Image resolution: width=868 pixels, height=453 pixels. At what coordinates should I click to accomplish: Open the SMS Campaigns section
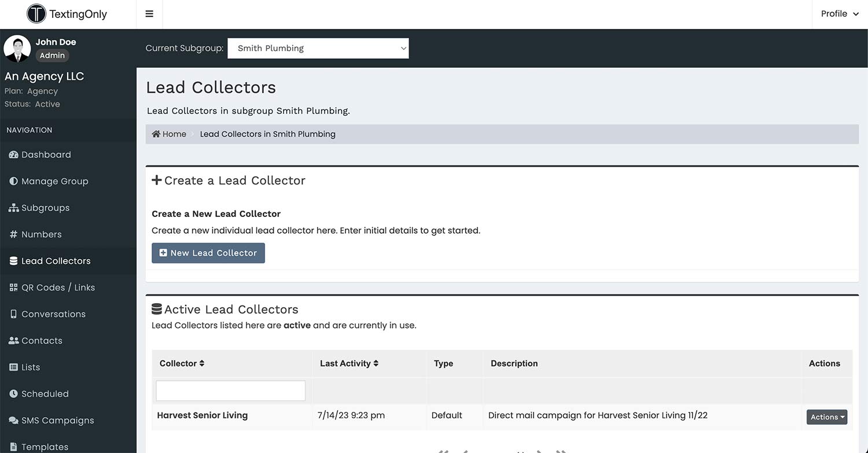(58, 420)
